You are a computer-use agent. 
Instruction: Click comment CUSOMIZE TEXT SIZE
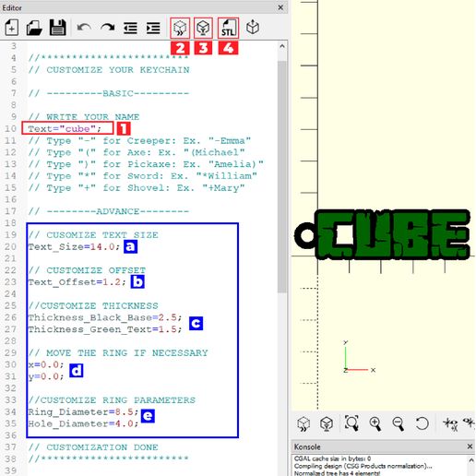click(93, 235)
